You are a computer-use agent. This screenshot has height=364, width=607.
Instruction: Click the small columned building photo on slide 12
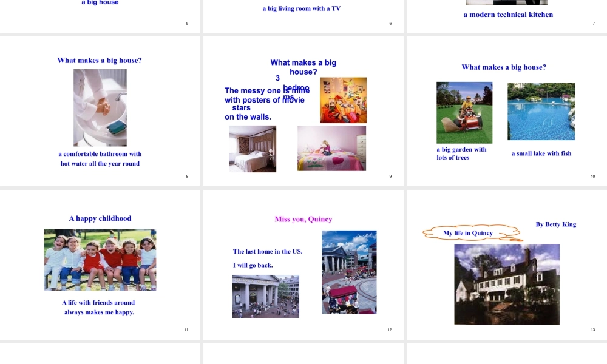click(x=265, y=296)
